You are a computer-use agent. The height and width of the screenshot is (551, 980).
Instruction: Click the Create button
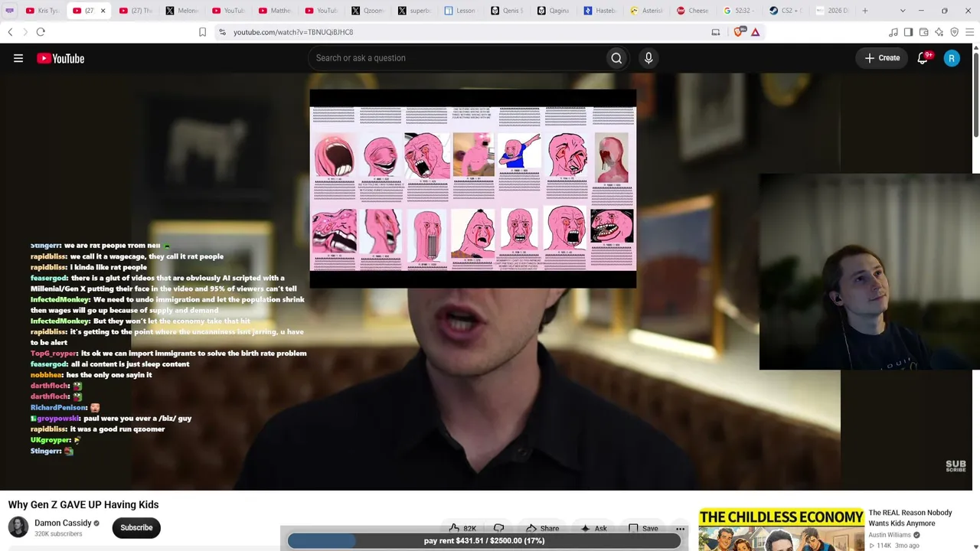882,58
